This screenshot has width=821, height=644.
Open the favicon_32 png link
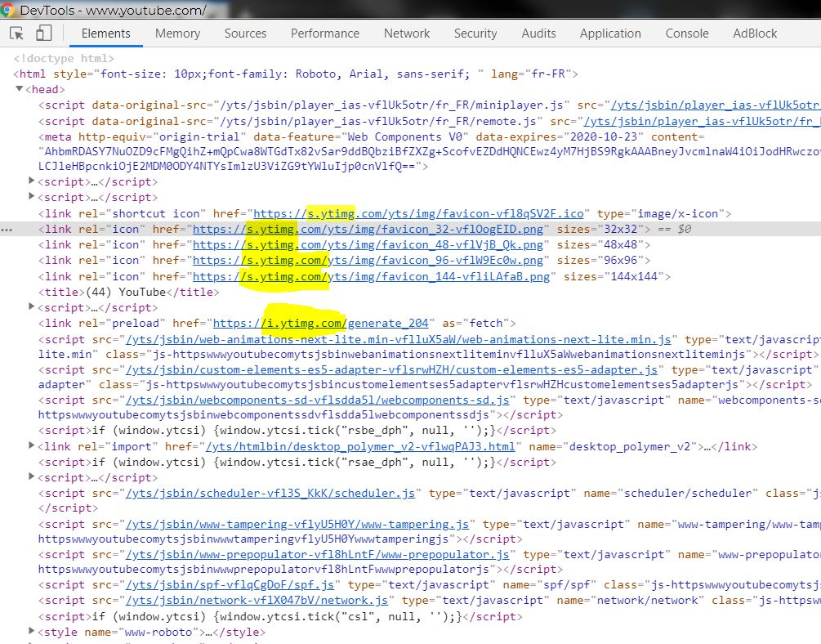(x=369, y=230)
